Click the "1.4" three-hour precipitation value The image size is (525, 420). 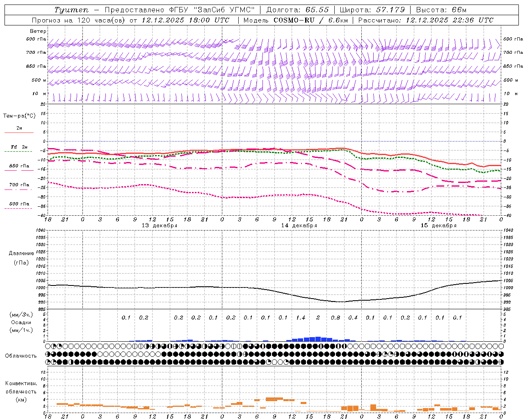pyautogui.click(x=301, y=317)
